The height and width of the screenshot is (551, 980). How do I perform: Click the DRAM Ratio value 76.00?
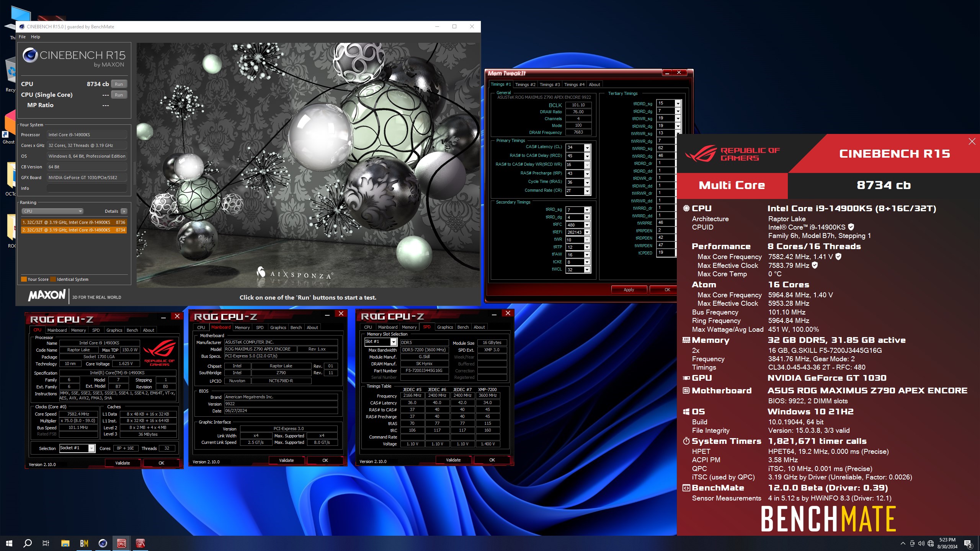pos(578,112)
